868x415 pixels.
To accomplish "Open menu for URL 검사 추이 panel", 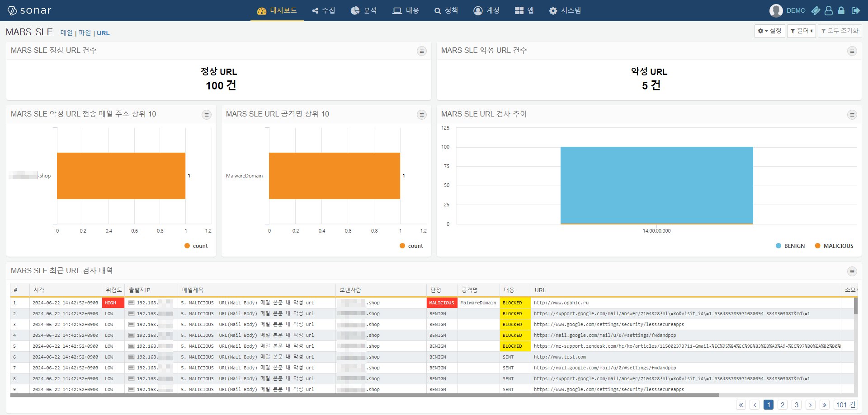I will coord(852,115).
